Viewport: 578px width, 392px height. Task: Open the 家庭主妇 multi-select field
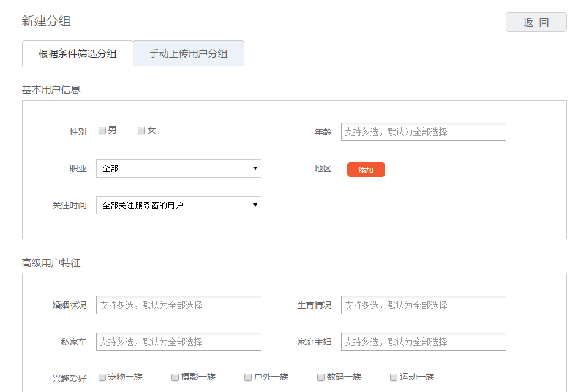point(424,342)
